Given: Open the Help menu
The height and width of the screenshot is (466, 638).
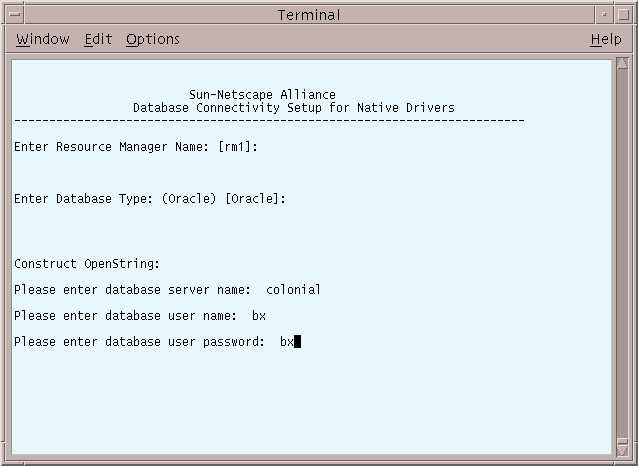Looking at the screenshot, I should click(606, 39).
